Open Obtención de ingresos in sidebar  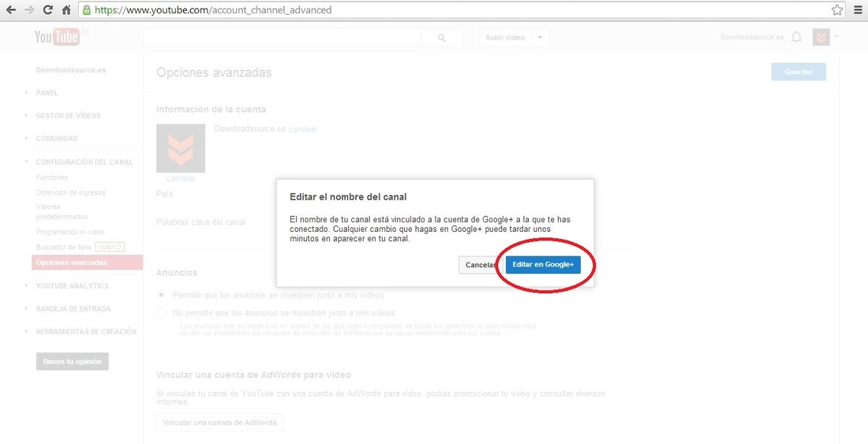pyautogui.click(x=70, y=192)
